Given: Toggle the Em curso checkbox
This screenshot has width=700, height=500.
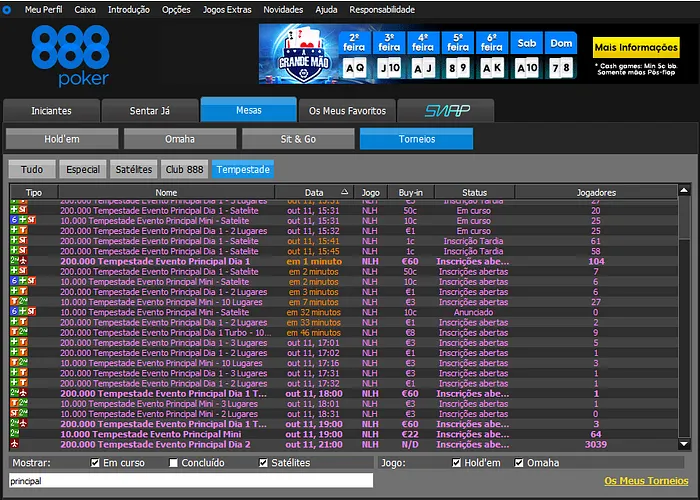Looking at the screenshot, I should coord(95,462).
